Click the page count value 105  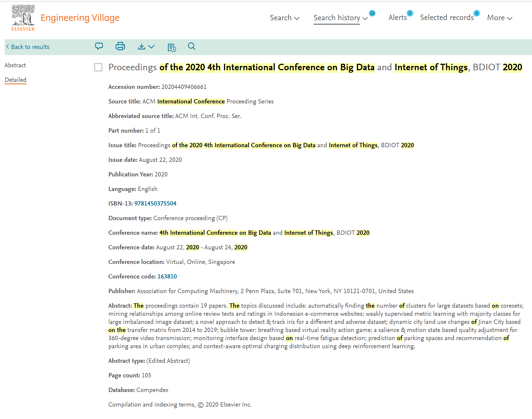146,375
